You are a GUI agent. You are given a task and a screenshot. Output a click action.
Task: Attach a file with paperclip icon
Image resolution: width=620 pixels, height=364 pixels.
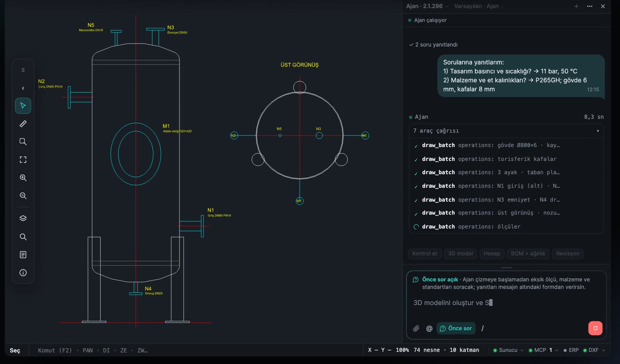point(416,328)
